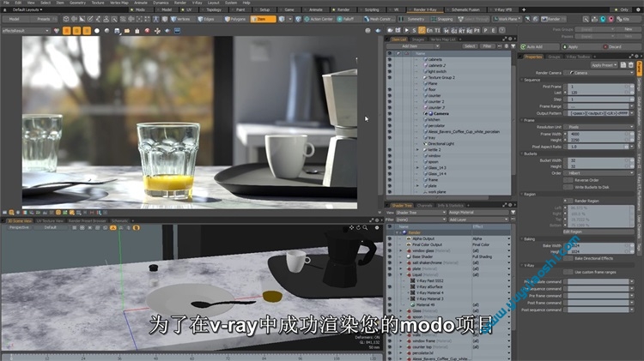Toggle visibility of Alpha Output layer
Viewport: 644px width, 361px height.
[389, 238]
